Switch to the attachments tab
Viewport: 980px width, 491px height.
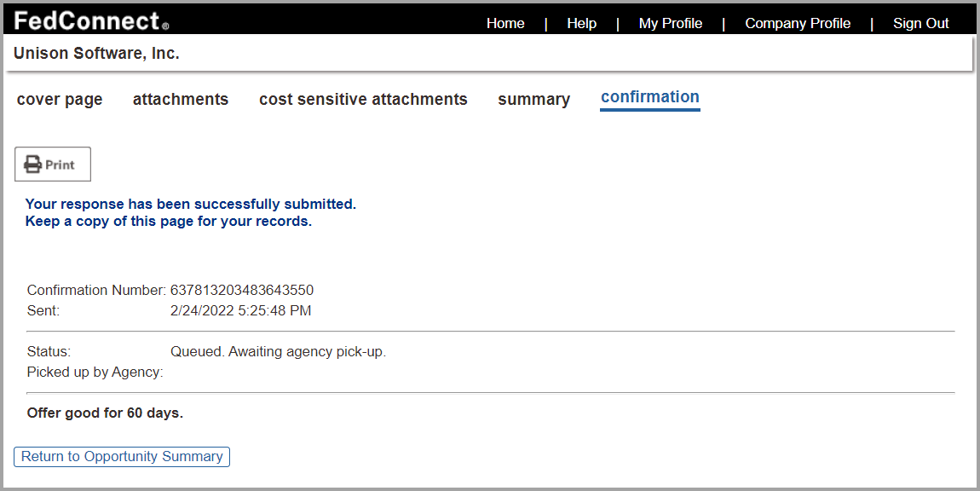coord(181,100)
